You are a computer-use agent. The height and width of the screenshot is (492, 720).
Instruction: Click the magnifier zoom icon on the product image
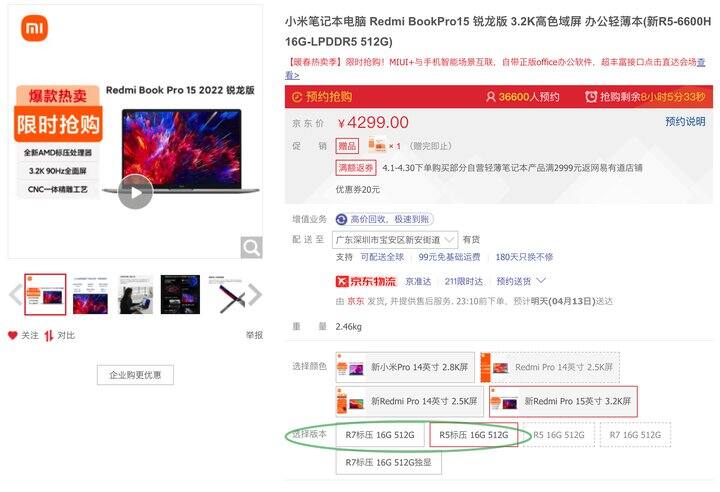[x=252, y=248]
